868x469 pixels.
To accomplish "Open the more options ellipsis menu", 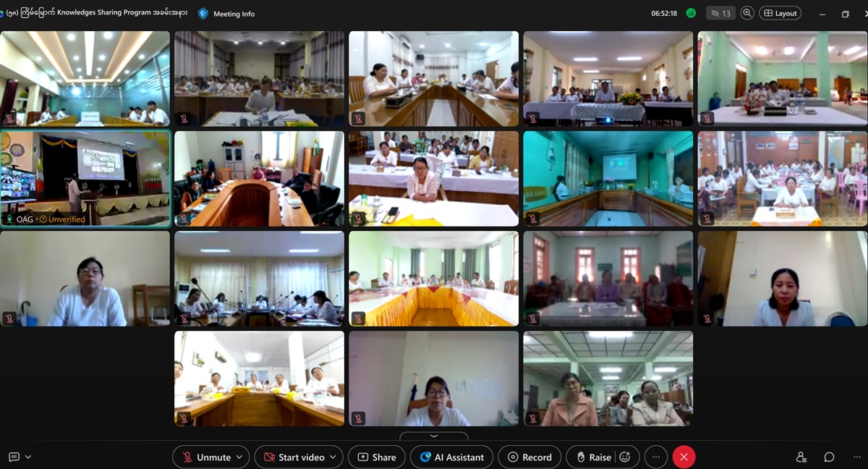I will tap(656, 457).
